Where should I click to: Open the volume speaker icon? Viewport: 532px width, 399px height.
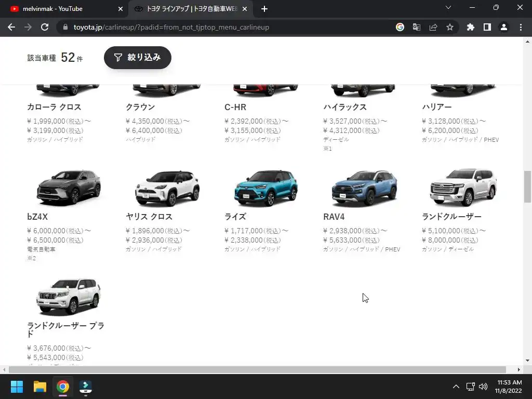[x=483, y=387]
